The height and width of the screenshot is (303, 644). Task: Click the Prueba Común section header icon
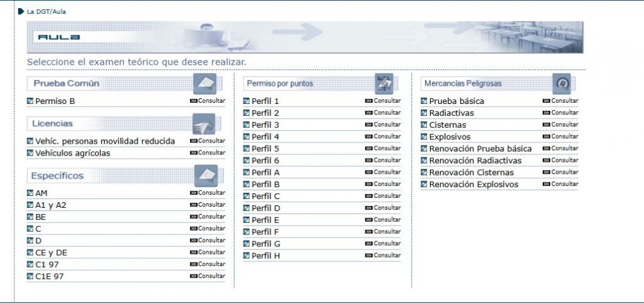204,83
